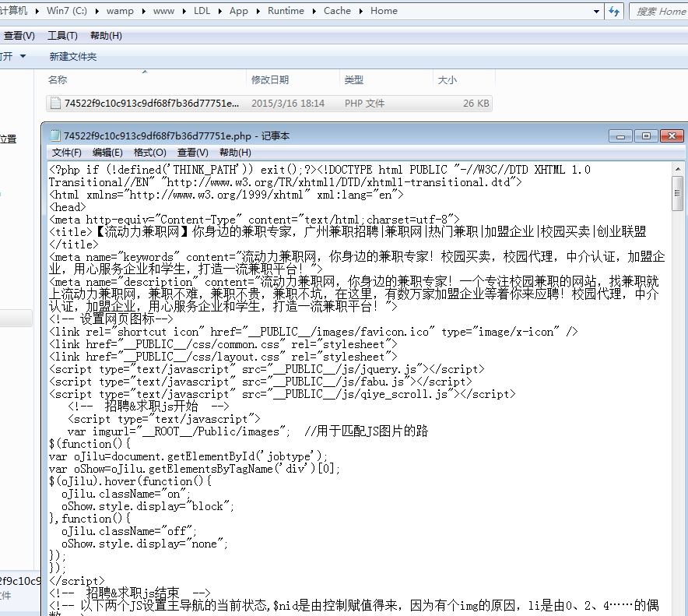Screen dimensions: 688x616
Task: Maximize the Notepad window
Action: point(646,136)
